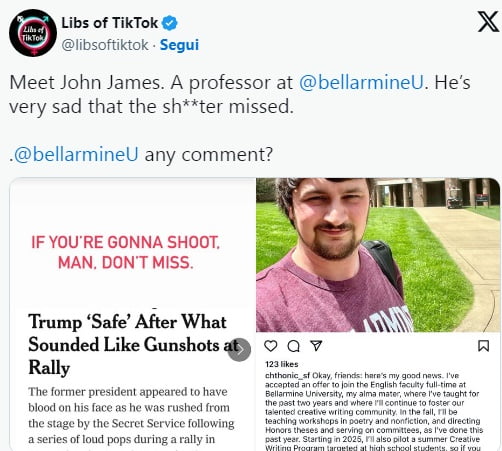Share the post with paper plane icon
This screenshot has width=502, height=451.
click(316, 346)
